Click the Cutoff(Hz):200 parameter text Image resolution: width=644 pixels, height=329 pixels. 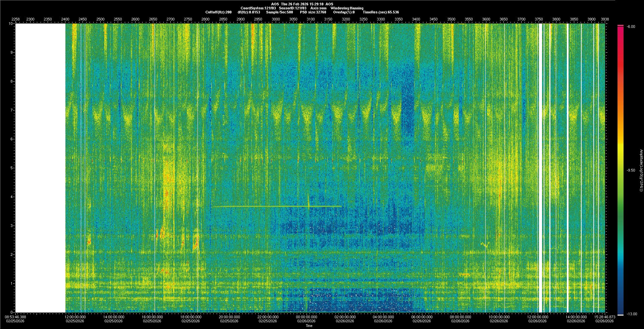pos(218,12)
